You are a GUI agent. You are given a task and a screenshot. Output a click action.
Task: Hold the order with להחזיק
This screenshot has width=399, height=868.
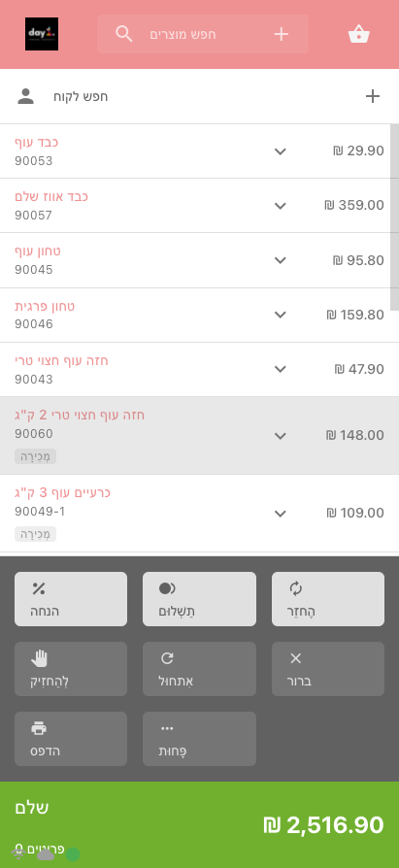71,669
